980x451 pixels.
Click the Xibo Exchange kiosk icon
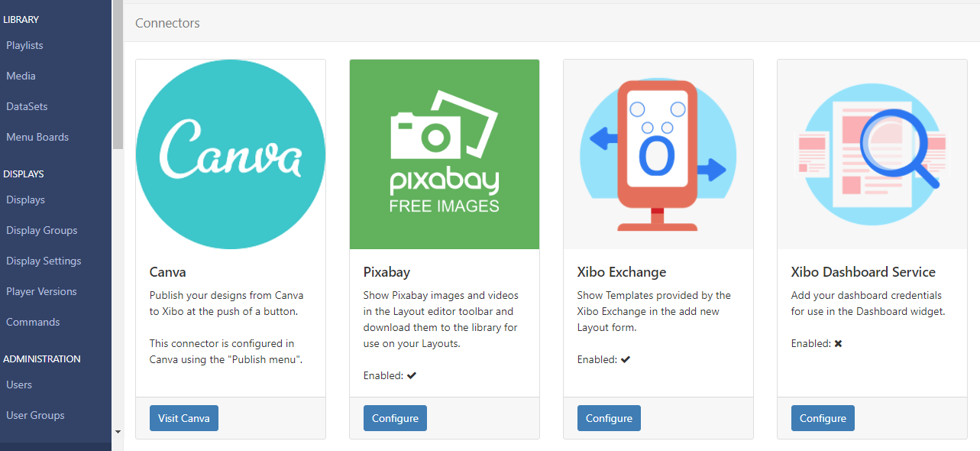point(658,154)
